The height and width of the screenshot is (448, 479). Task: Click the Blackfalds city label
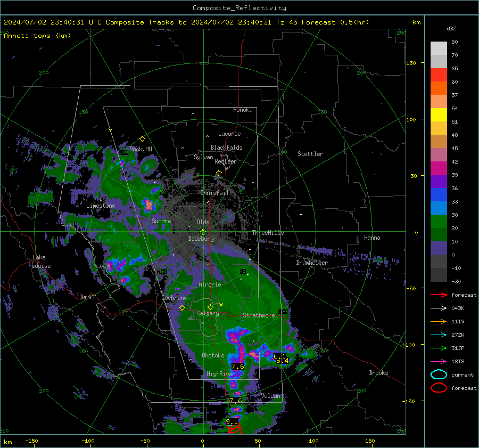click(x=226, y=148)
